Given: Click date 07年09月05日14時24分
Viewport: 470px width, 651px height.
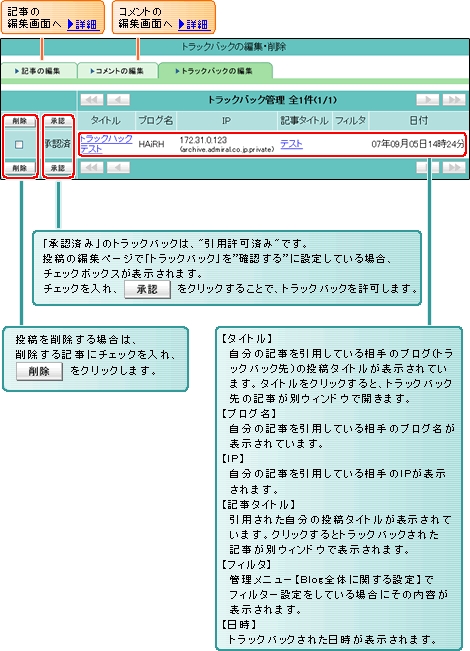Looking at the screenshot, I should (x=418, y=144).
